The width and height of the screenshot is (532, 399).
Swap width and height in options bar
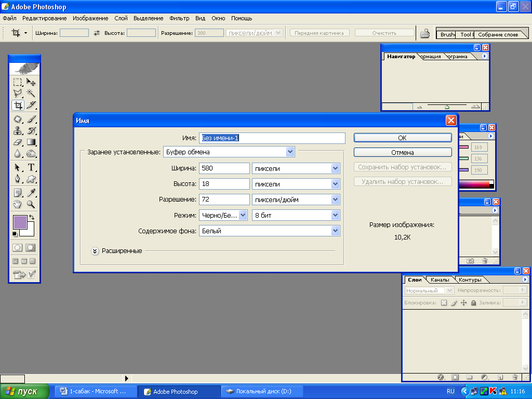97,33
